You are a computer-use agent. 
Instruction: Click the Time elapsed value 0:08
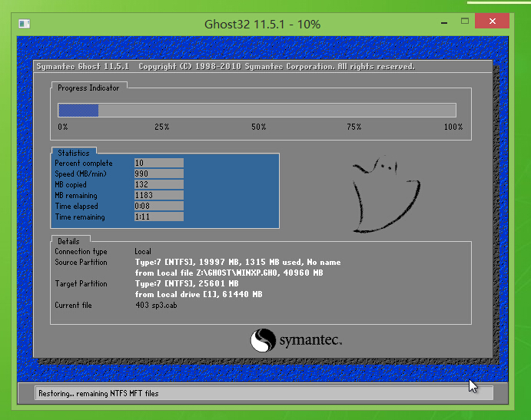click(159, 206)
